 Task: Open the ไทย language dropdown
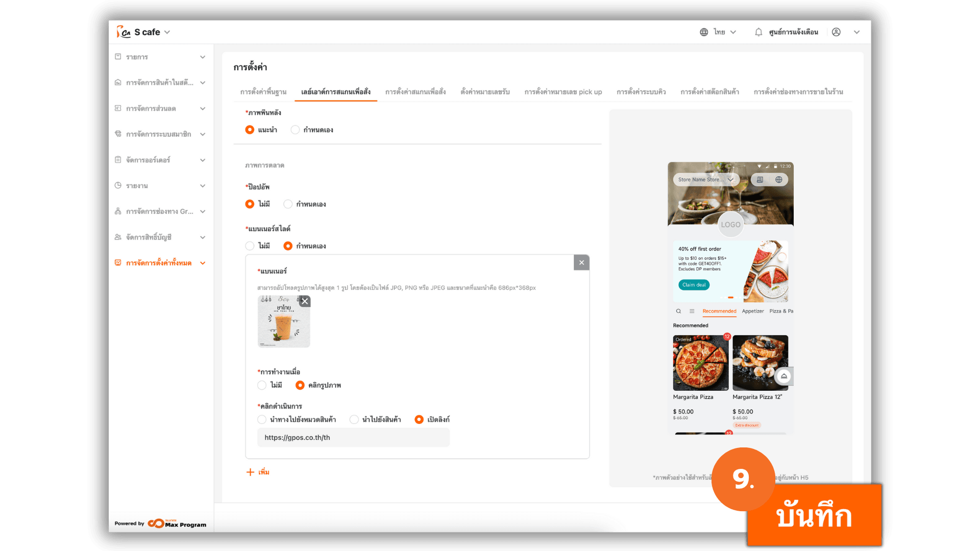click(x=725, y=32)
